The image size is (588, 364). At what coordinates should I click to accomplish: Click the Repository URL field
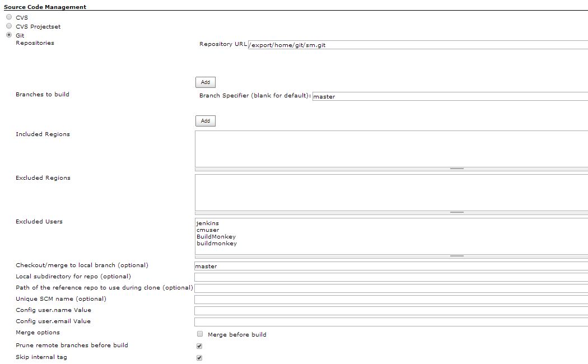(417, 45)
